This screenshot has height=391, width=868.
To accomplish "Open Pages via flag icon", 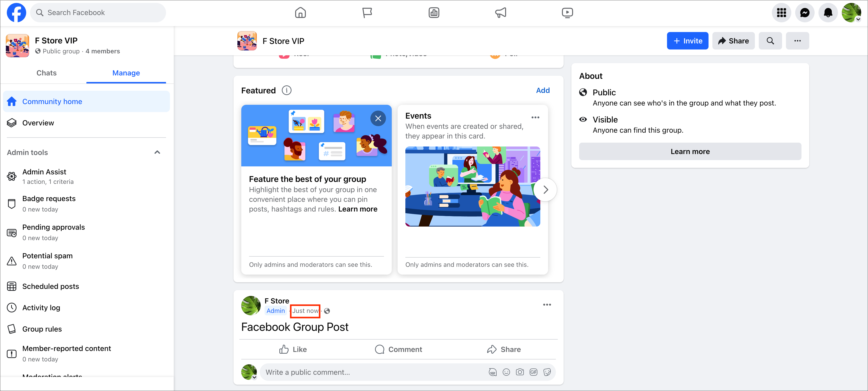I will 367,13.
